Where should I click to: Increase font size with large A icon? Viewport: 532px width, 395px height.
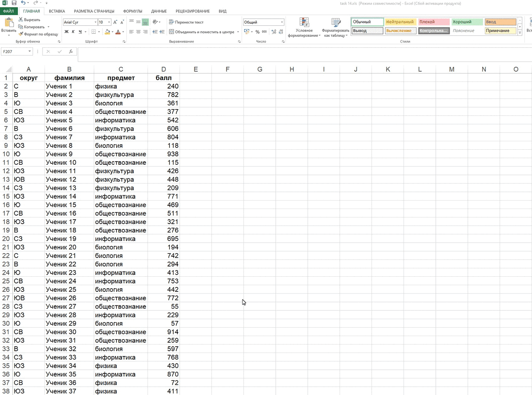click(116, 22)
